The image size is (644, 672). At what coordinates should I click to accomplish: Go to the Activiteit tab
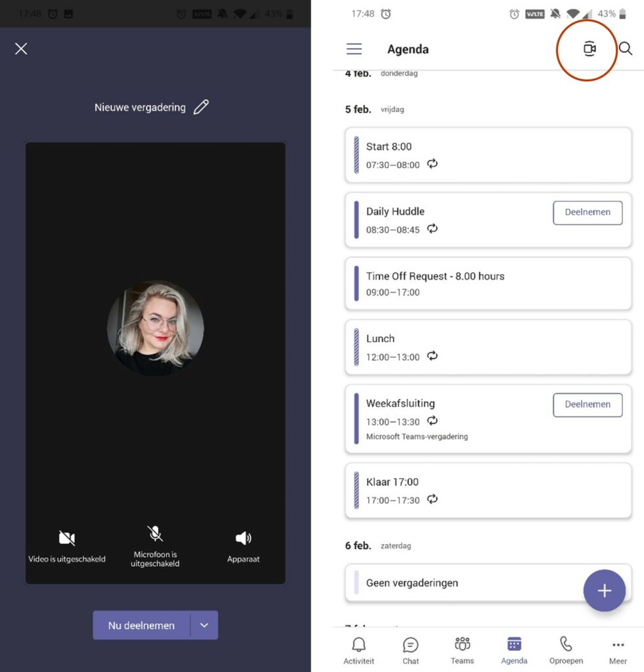(358, 650)
